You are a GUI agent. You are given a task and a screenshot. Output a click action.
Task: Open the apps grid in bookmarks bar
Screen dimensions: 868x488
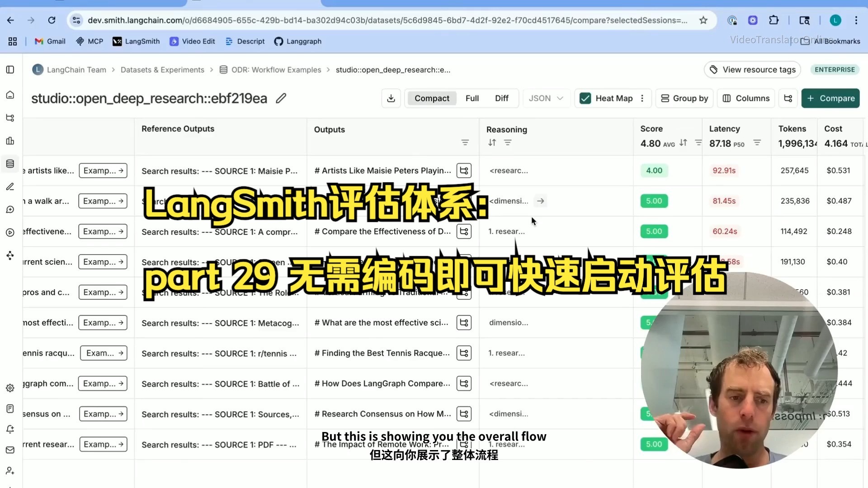13,41
